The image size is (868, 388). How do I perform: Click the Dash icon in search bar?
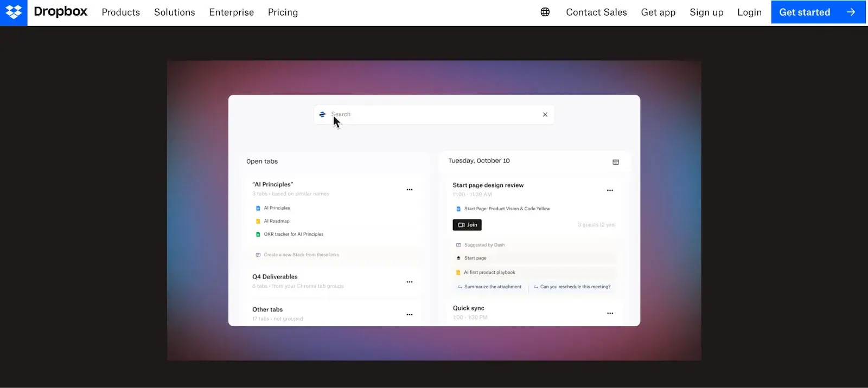(x=322, y=114)
